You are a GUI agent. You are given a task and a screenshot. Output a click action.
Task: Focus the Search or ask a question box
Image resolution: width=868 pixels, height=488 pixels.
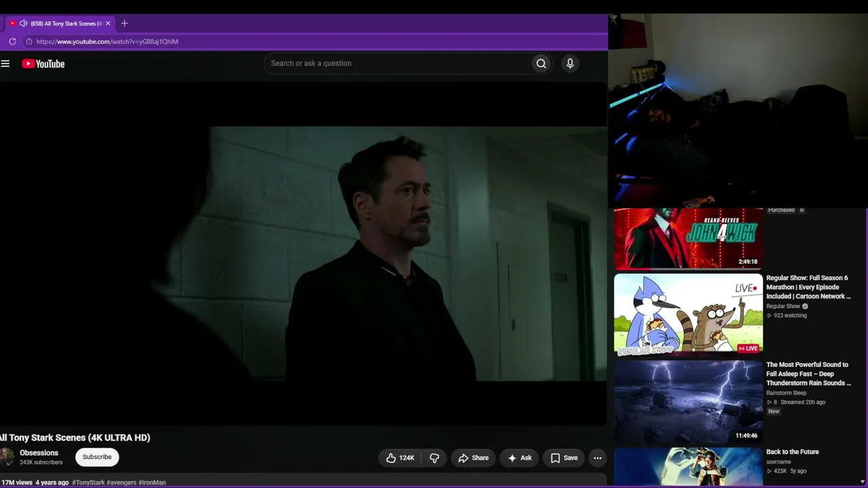(397, 64)
